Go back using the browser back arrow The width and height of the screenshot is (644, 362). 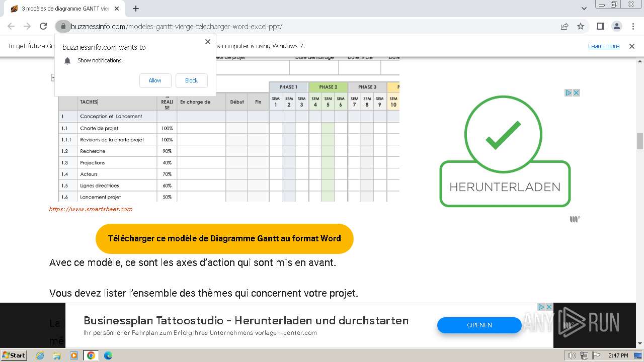click(11, 26)
